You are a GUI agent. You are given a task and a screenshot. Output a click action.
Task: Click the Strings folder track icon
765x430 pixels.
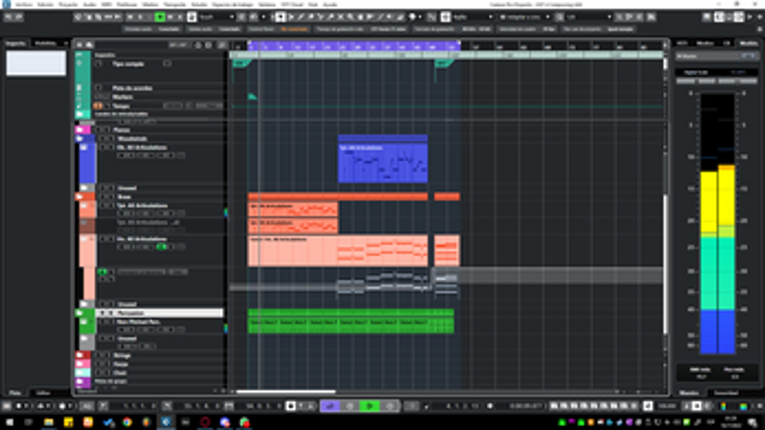[x=80, y=355]
